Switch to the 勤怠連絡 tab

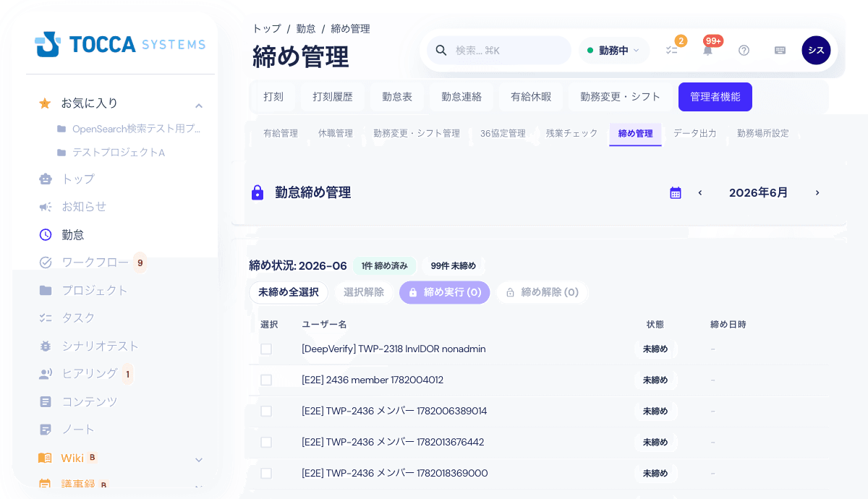461,97
